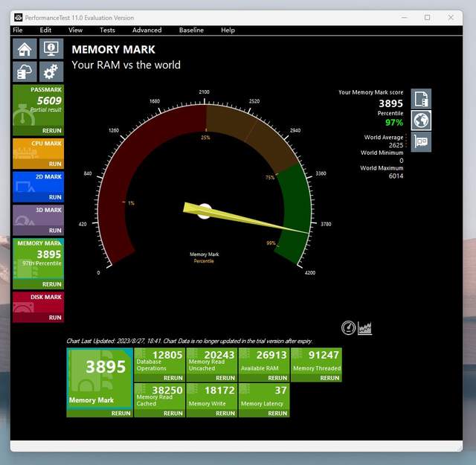Select the world globe comparison icon
Screen dimensions: 476x465
[421, 121]
